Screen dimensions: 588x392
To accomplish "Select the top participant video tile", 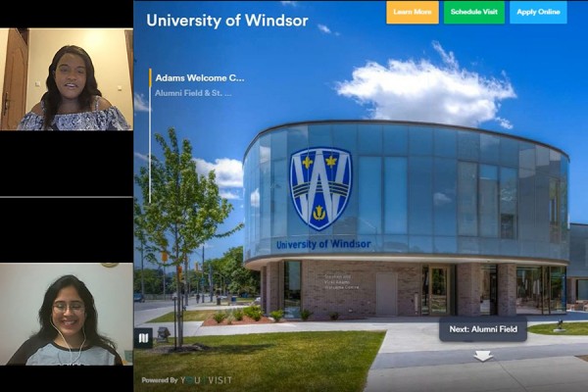I will click(67, 79).
